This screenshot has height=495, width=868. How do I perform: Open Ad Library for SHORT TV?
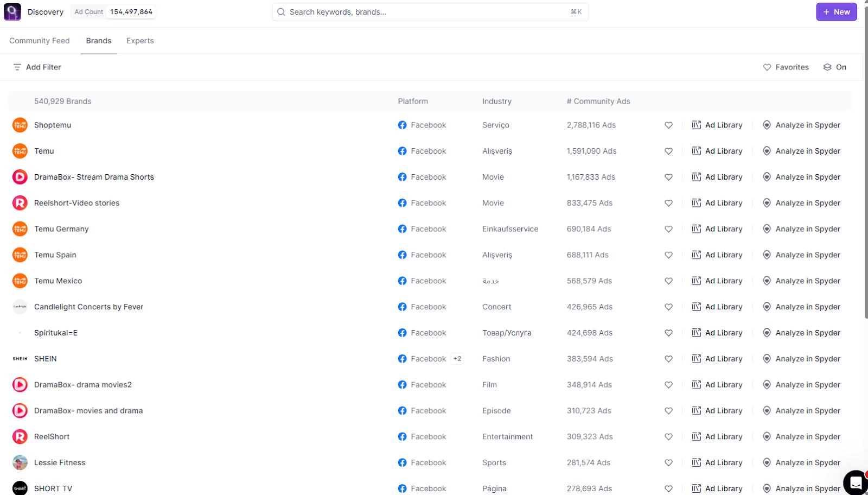tap(717, 488)
